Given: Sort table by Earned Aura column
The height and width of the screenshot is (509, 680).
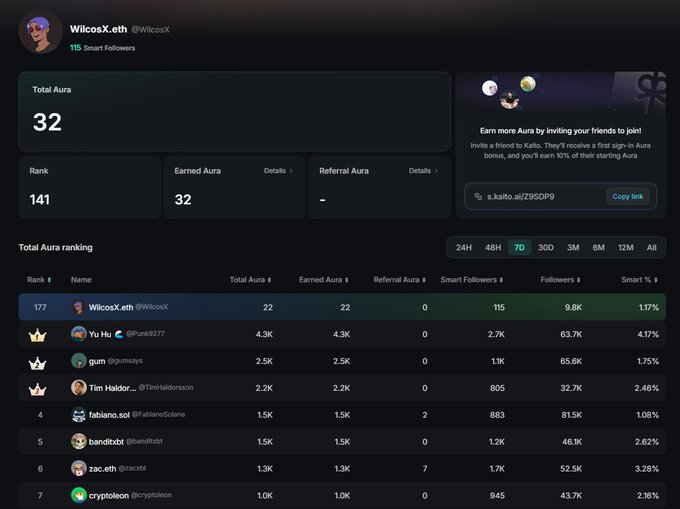Looking at the screenshot, I should coord(324,280).
